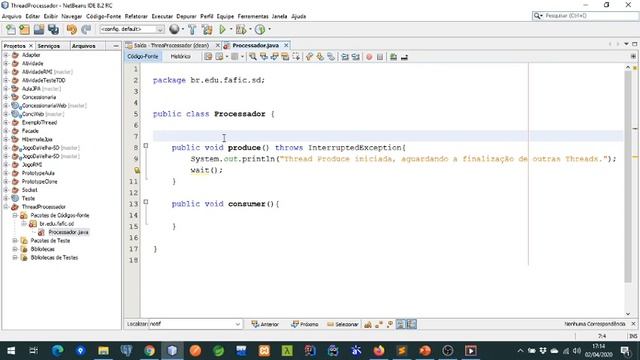
Task: Click the New Project toolbar icon
Action: tap(24, 29)
